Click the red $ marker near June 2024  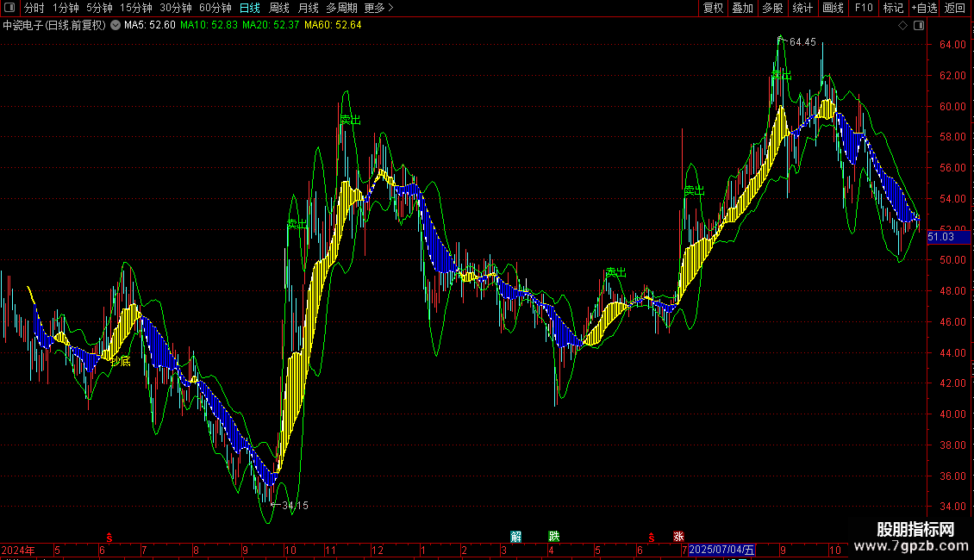click(x=109, y=537)
